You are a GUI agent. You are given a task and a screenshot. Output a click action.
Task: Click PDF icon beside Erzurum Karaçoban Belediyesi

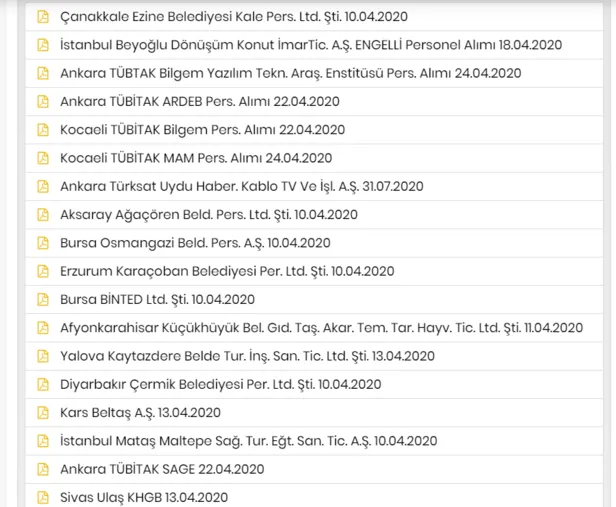[x=42, y=271]
